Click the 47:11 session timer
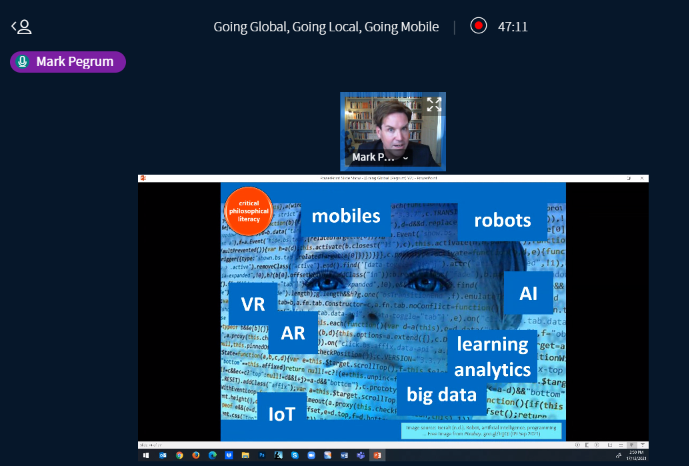The width and height of the screenshot is (689, 466). [512, 27]
